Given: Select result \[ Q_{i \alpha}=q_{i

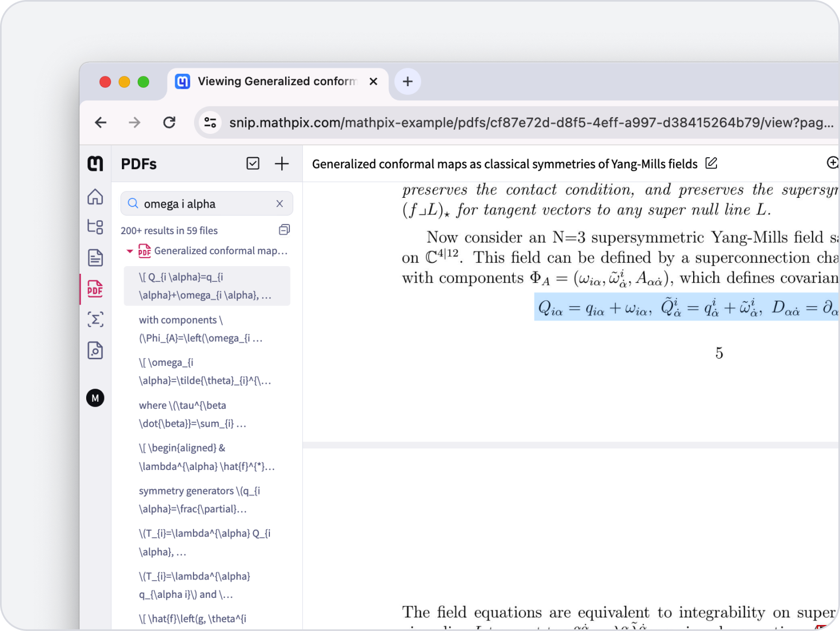Looking at the screenshot, I should (207, 286).
